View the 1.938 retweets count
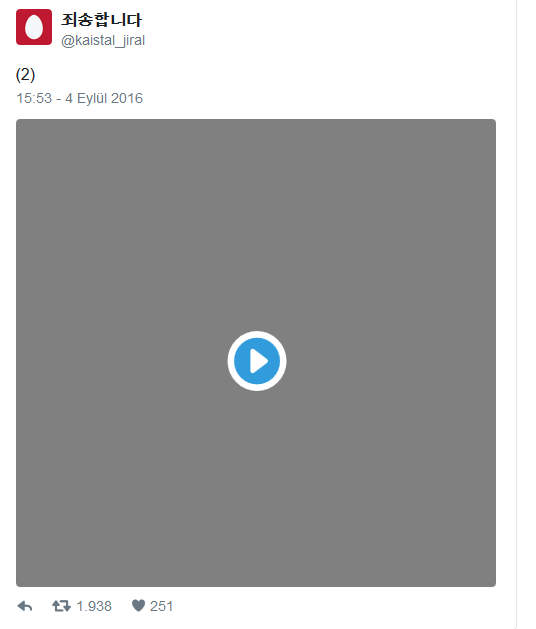Viewport: 536px width, 629px height. tap(94, 606)
